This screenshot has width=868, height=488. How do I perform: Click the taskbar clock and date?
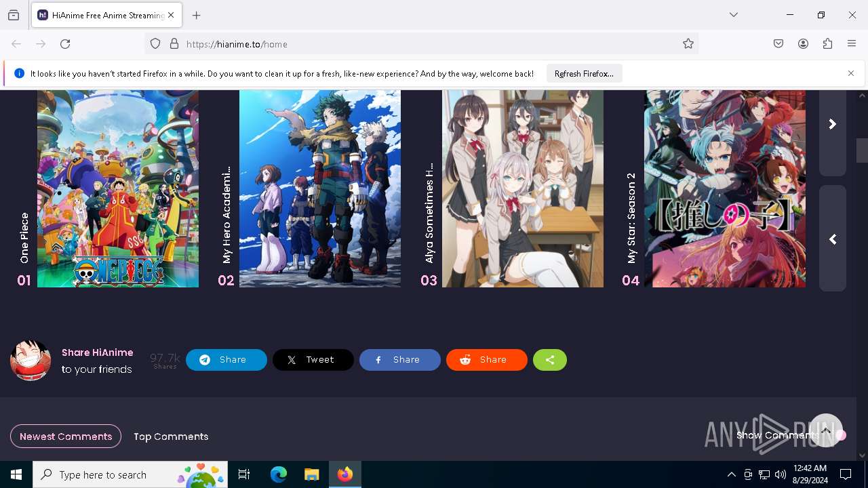click(810, 474)
